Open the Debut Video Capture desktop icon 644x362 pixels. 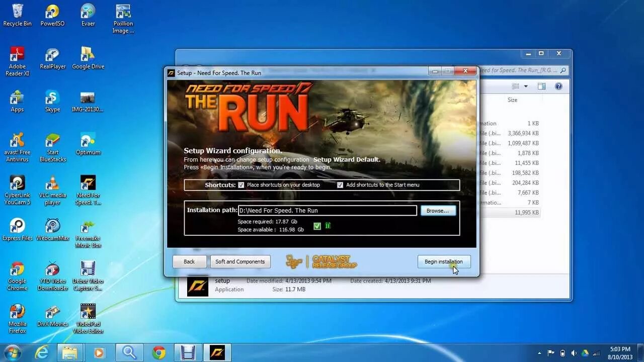pyautogui.click(x=88, y=276)
